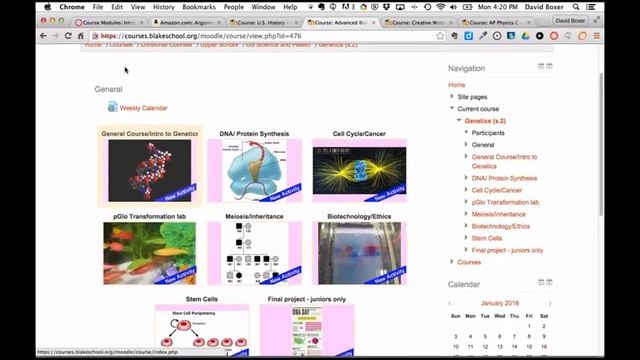Screen dimensions: 640x360
Task: Click the eyedropper extension icon
Action: tap(483, 36)
